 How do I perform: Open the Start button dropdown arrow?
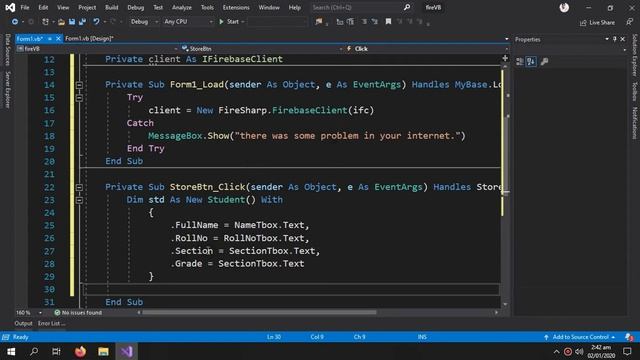[x=243, y=22]
